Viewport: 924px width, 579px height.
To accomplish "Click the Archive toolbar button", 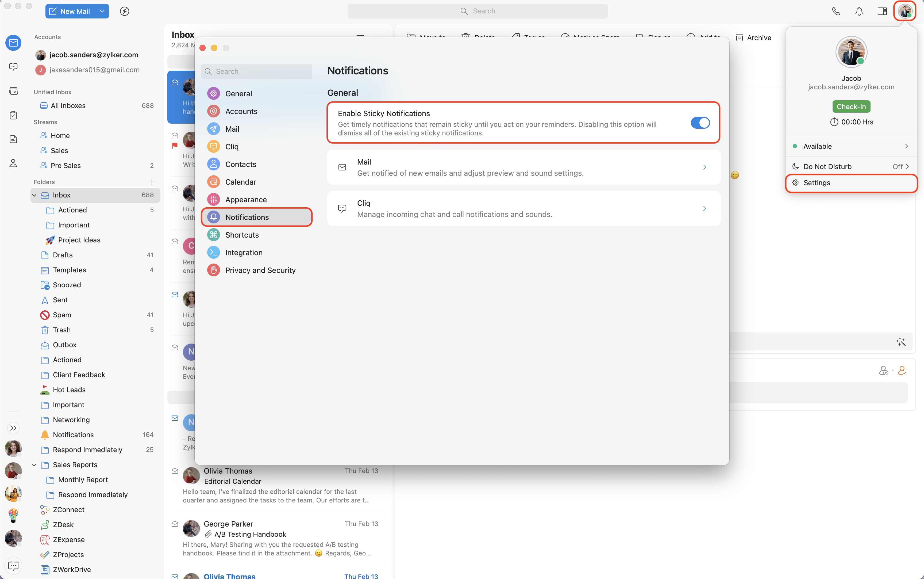I will 753,37.
